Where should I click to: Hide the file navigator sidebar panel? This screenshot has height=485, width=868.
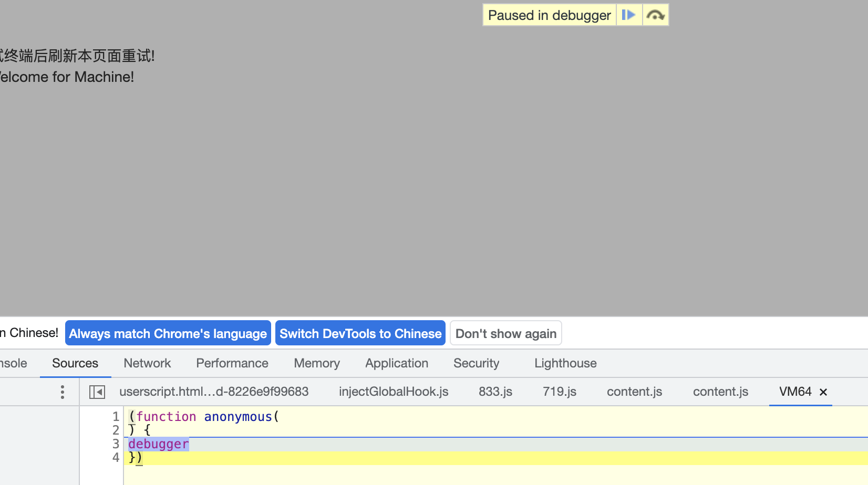(97, 392)
